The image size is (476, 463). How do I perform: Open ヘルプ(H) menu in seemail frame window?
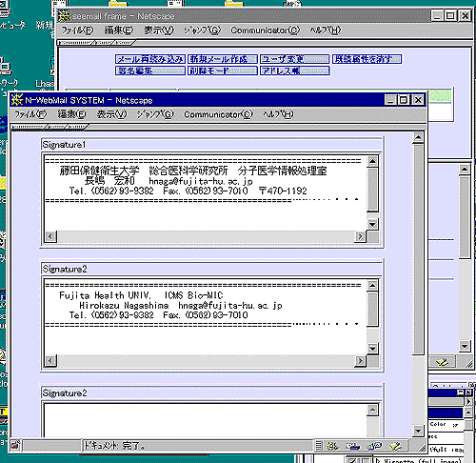pos(325,30)
